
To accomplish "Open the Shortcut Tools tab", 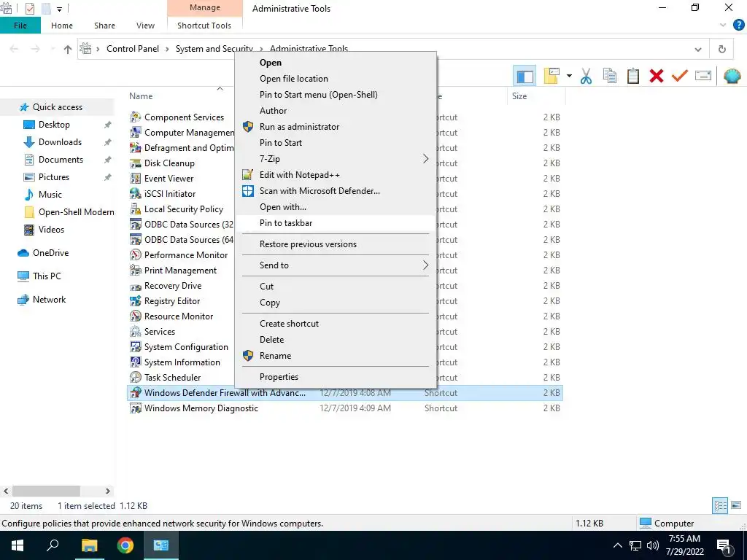I will point(204,26).
